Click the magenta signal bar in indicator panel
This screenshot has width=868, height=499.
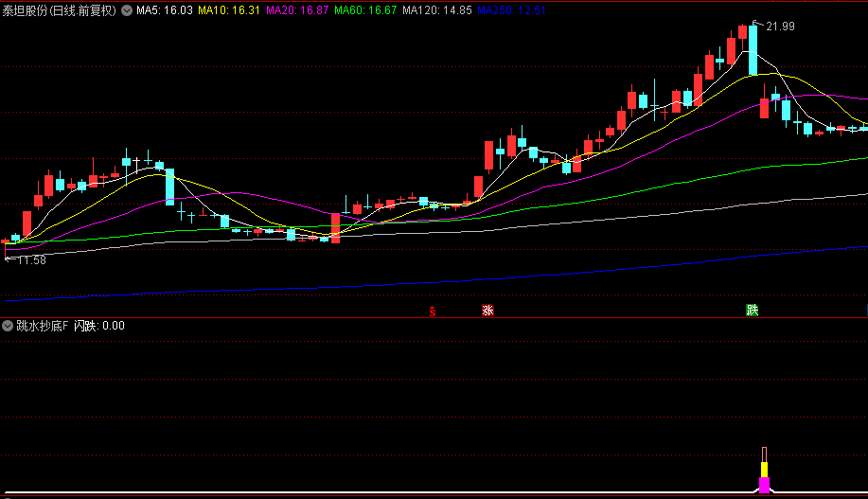coord(764,485)
